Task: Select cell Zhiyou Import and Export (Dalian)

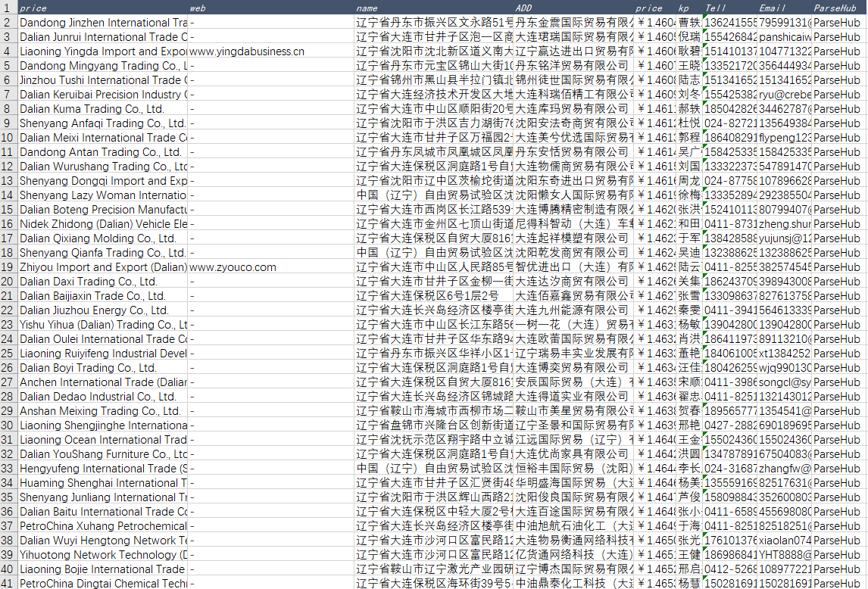Action: tap(103, 267)
